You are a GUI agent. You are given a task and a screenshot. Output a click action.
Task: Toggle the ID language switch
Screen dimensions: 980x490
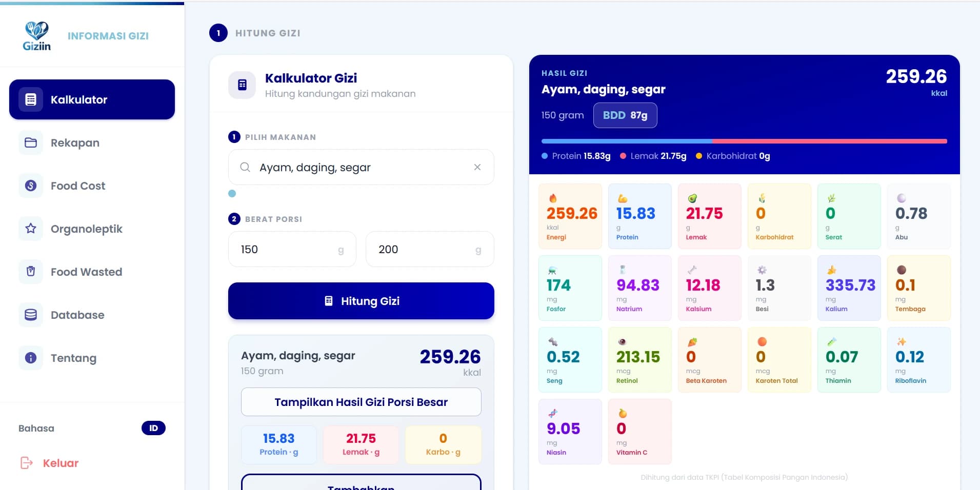tap(153, 428)
